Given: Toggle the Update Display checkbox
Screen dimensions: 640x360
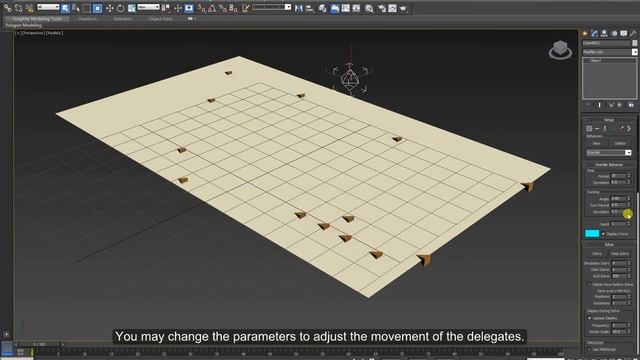Looking at the screenshot, I should [x=589, y=318].
